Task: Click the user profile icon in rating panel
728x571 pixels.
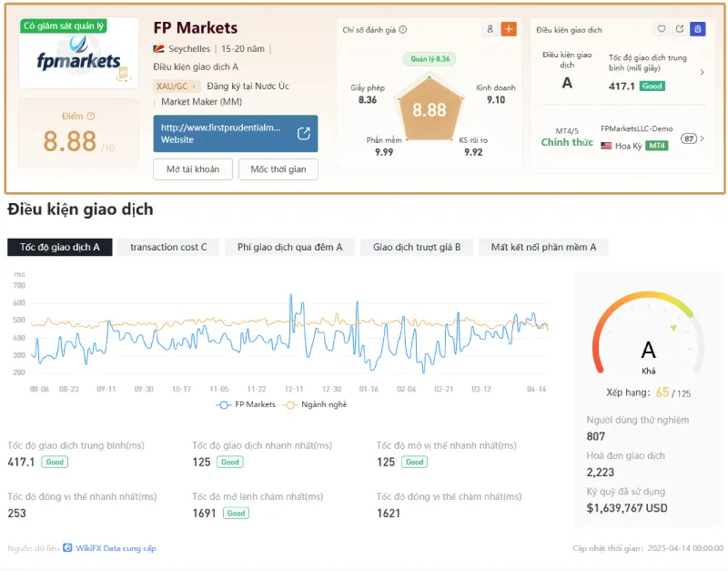Action: point(490,29)
